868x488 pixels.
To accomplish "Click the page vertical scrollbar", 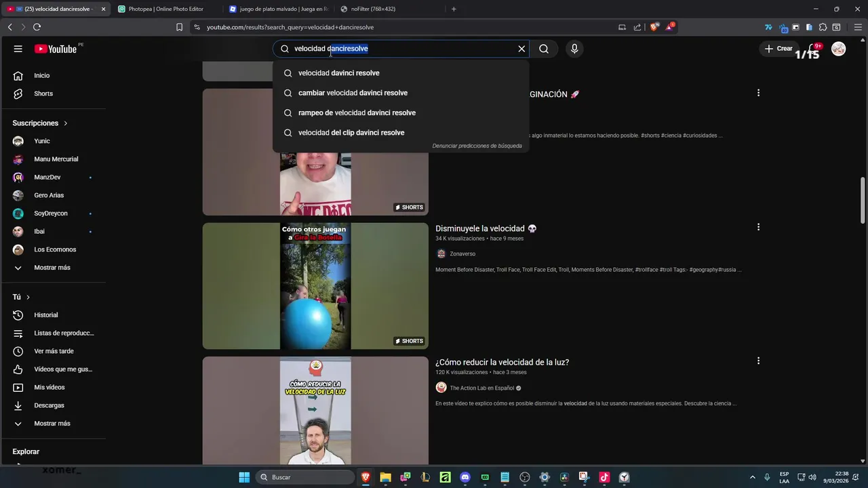I will [x=863, y=200].
